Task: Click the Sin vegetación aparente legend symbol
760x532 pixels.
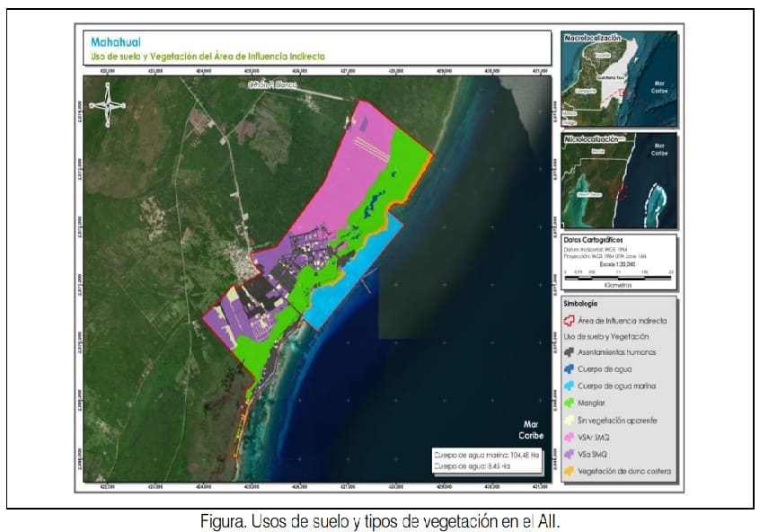Action: (x=569, y=420)
